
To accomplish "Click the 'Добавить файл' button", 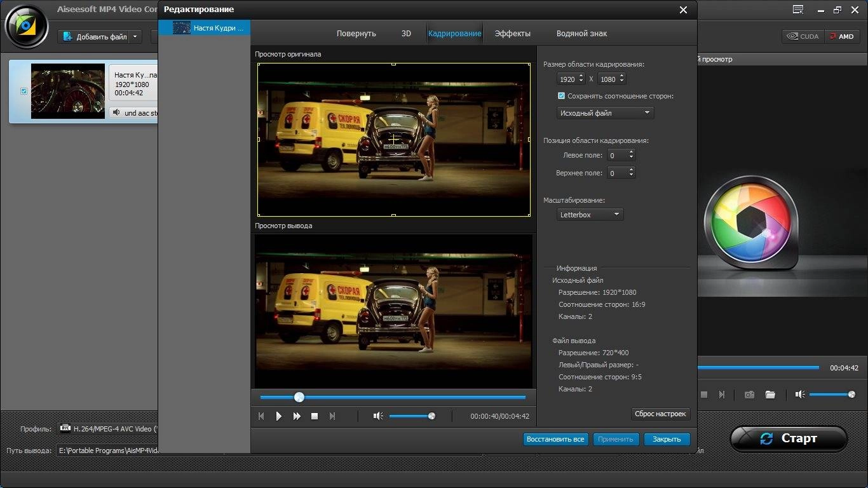I will click(95, 37).
